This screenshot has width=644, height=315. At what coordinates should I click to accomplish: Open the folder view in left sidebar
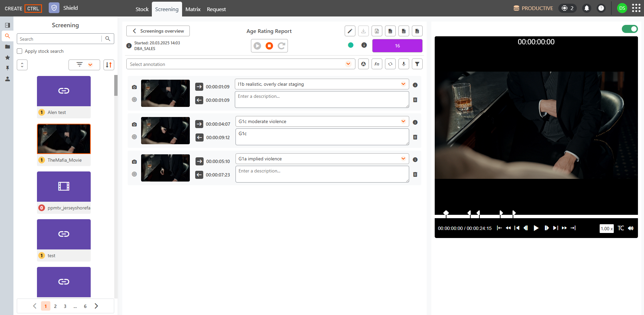tap(7, 47)
